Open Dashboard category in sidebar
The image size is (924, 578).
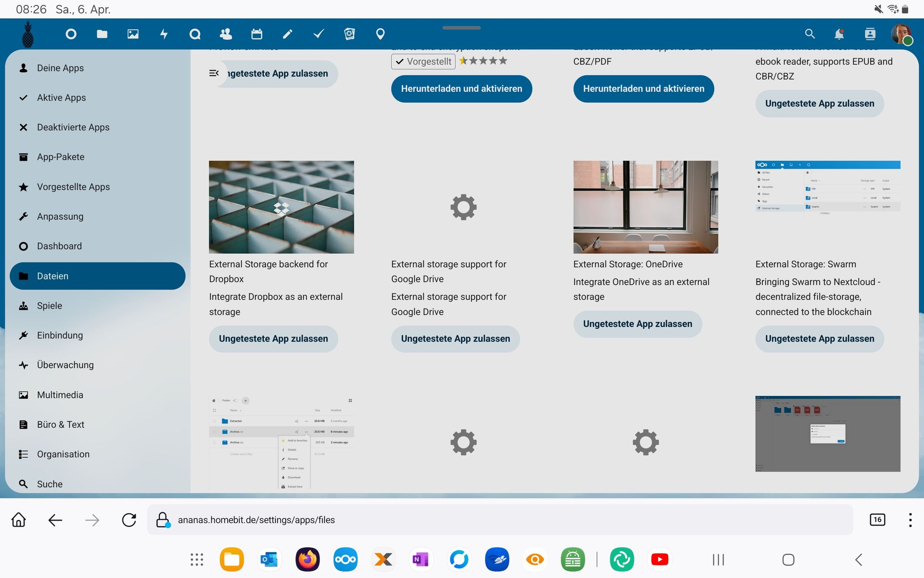[98, 246]
